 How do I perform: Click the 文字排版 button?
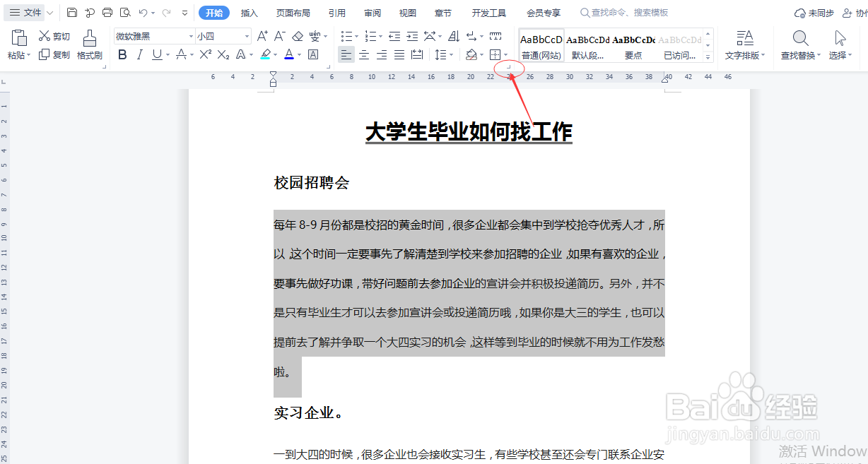[746, 42]
